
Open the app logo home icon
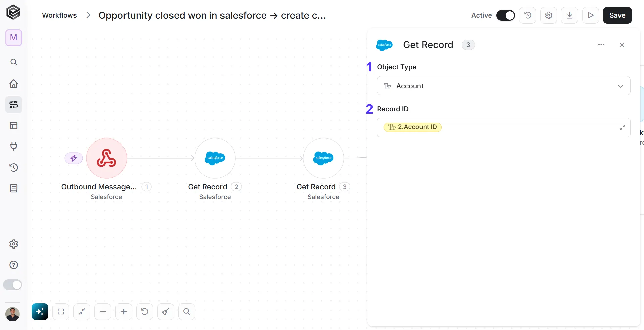click(13, 12)
